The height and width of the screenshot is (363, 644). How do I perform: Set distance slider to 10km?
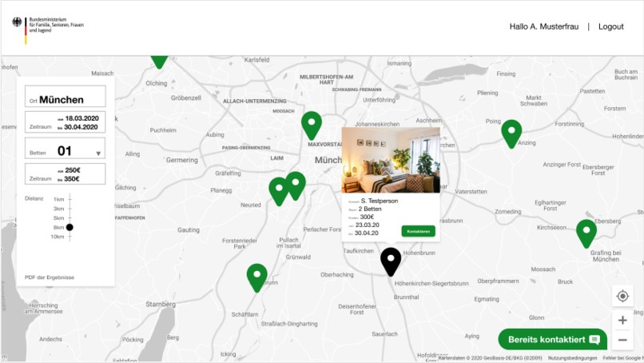[70, 237]
